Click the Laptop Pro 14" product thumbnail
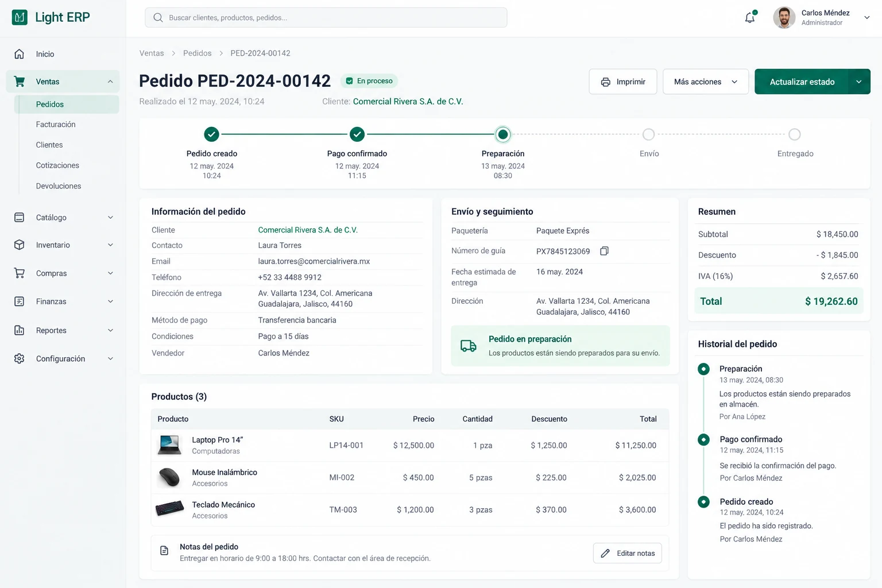 pyautogui.click(x=169, y=445)
